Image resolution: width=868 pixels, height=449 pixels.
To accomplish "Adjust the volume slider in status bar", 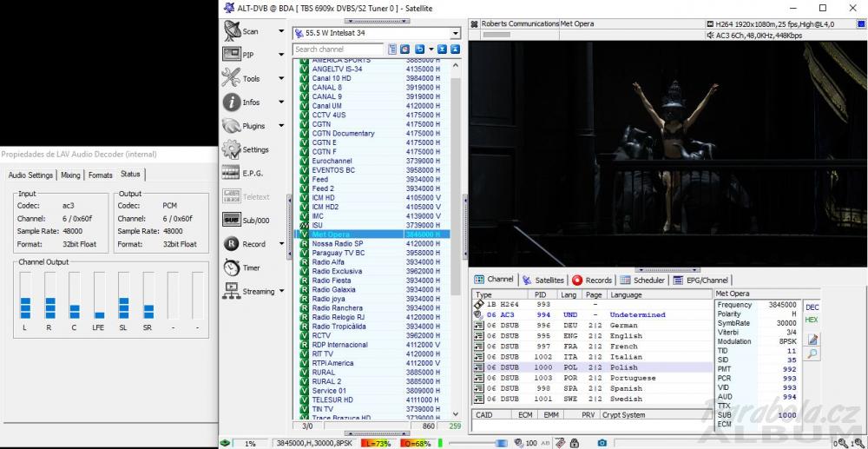I will [478, 443].
